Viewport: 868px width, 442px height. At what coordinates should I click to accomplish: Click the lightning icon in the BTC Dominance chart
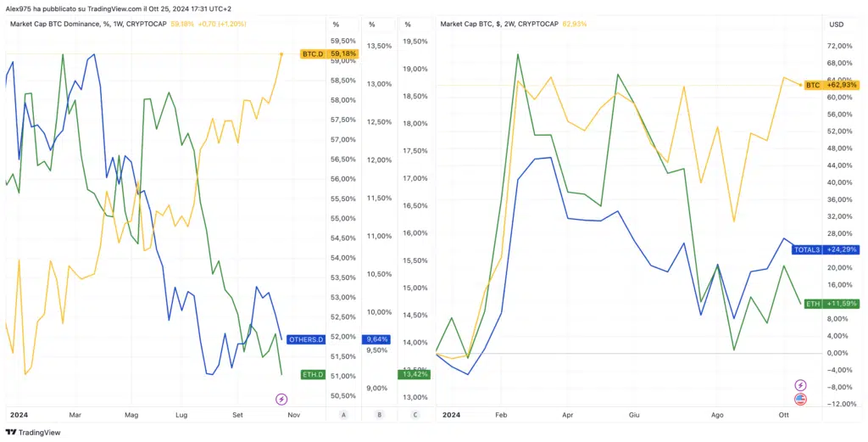pos(282,399)
